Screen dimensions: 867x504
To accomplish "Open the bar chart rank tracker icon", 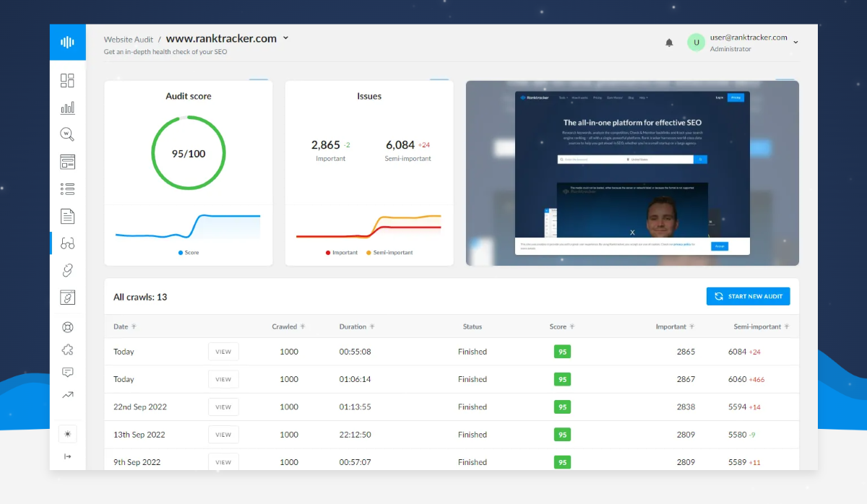I will pyautogui.click(x=67, y=108).
